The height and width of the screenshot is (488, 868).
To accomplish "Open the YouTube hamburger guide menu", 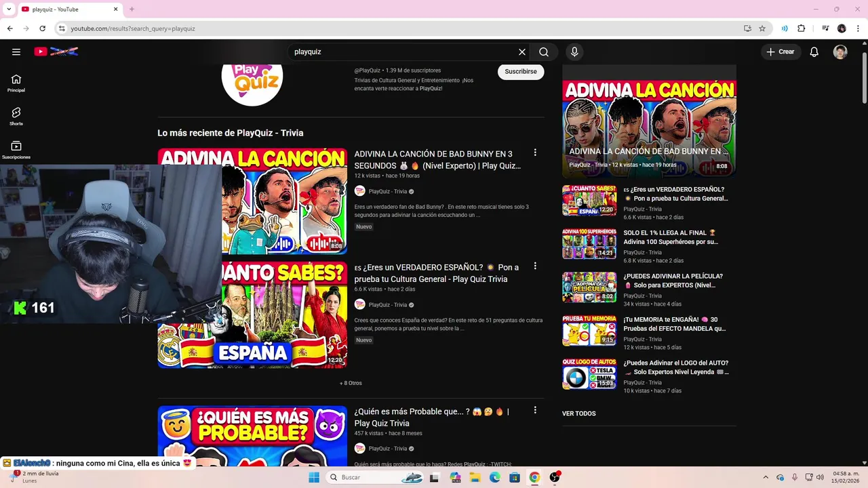I will pyautogui.click(x=16, y=52).
